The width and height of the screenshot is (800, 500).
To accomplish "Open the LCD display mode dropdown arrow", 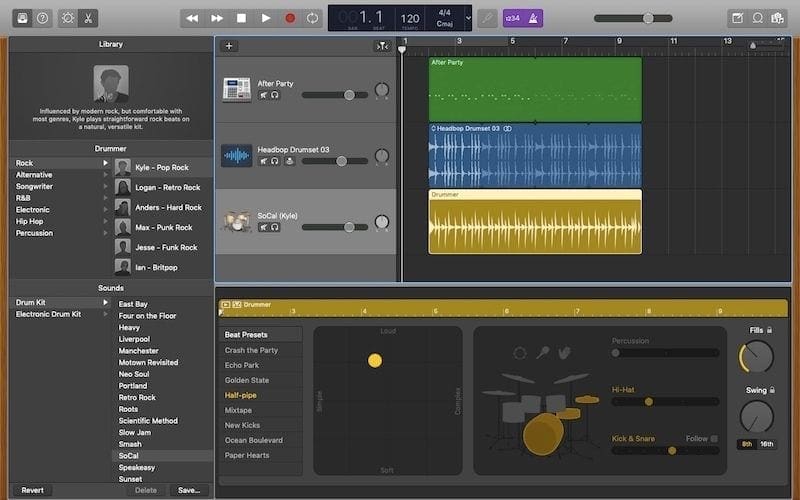I will 468,18.
